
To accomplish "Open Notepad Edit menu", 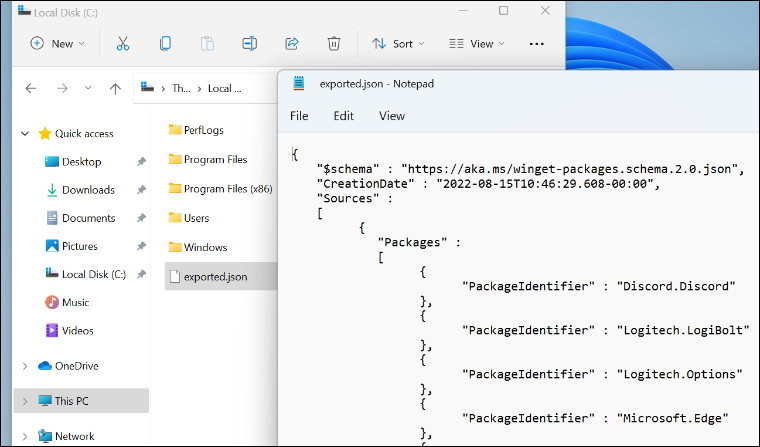I will tap(344, 116).
